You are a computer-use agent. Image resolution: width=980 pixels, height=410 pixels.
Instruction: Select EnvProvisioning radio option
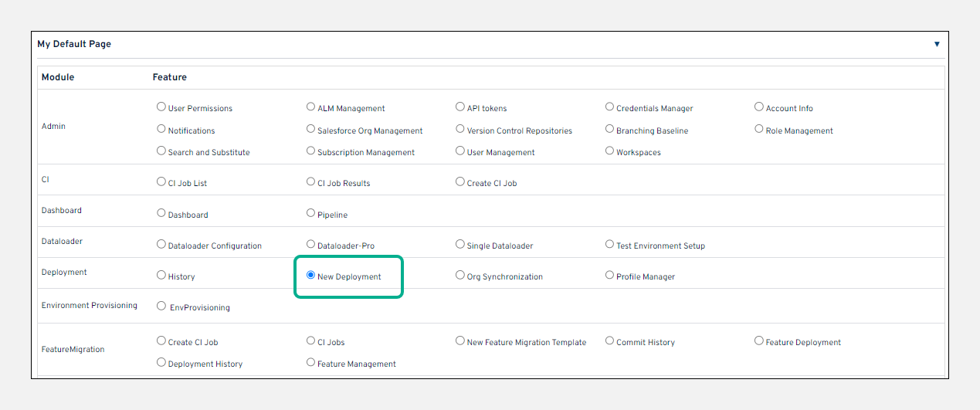pyautogui.click(x=161, y=306)
